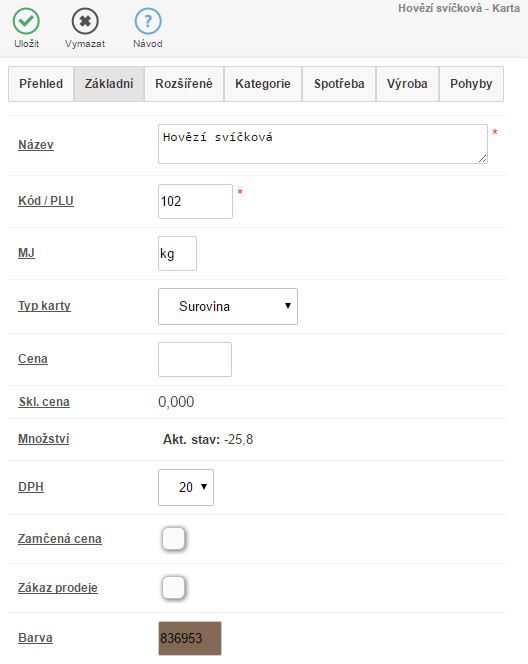Screen dimensions: 528x664
Task: Expand the DPH rate dropdown
Action: [186, 487]
